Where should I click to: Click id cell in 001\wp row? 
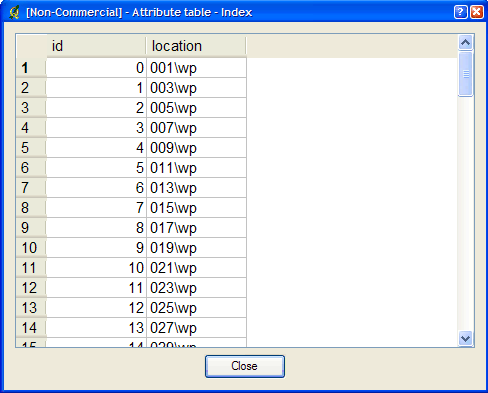click(x=96, y=68)
